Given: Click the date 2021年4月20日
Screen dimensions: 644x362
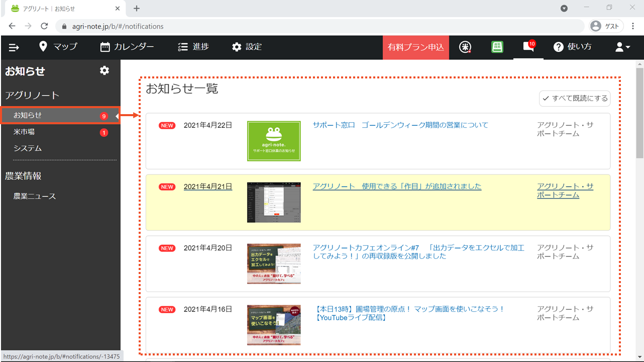Looking at the screenshot, I should click(208, 248).
